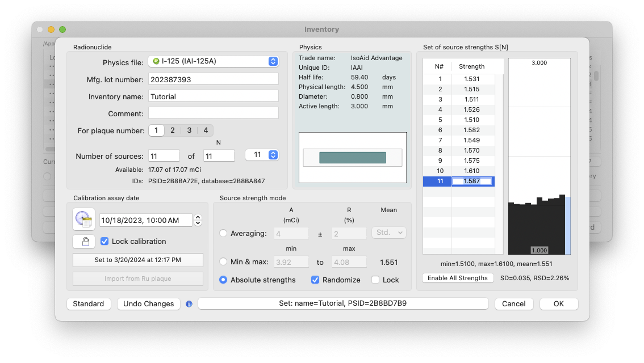Click the Undo Changes button

point(149,304)
